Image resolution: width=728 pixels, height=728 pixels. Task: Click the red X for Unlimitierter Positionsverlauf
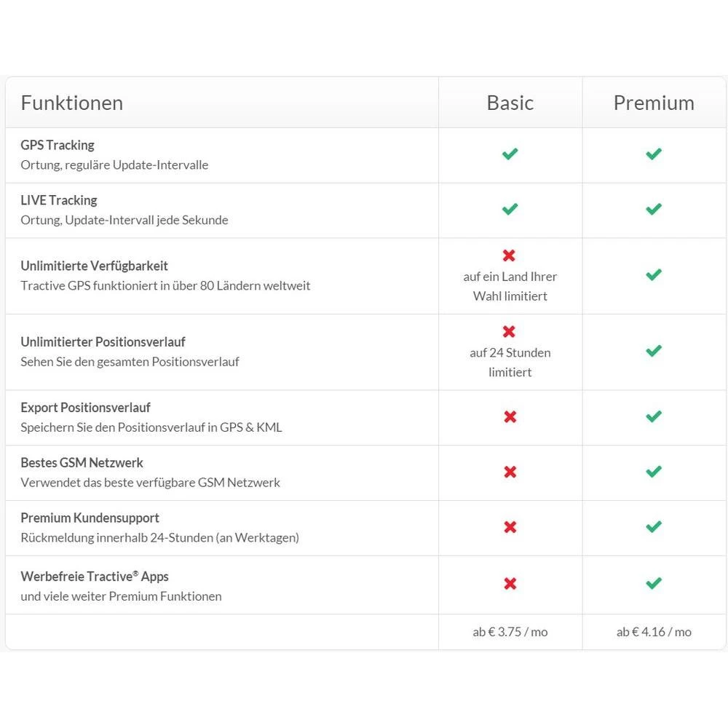pyautogui.click(x=510, y=332)
